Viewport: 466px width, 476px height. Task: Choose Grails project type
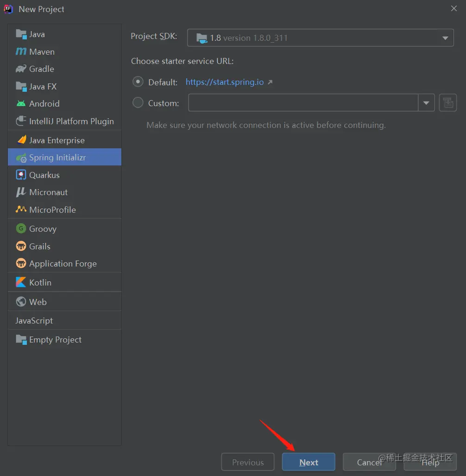coord(65,246)
